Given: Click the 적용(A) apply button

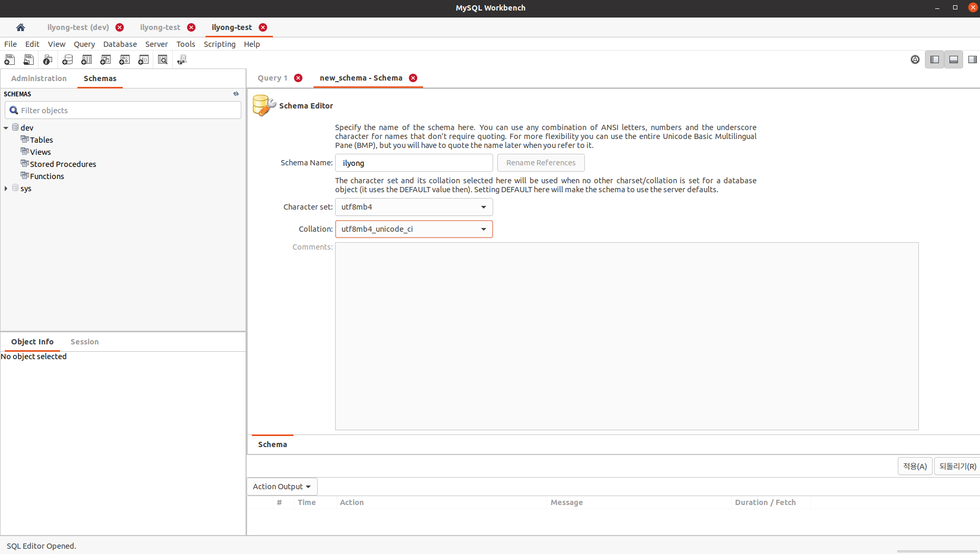Looking at the screenshot, I should [915, 466].
